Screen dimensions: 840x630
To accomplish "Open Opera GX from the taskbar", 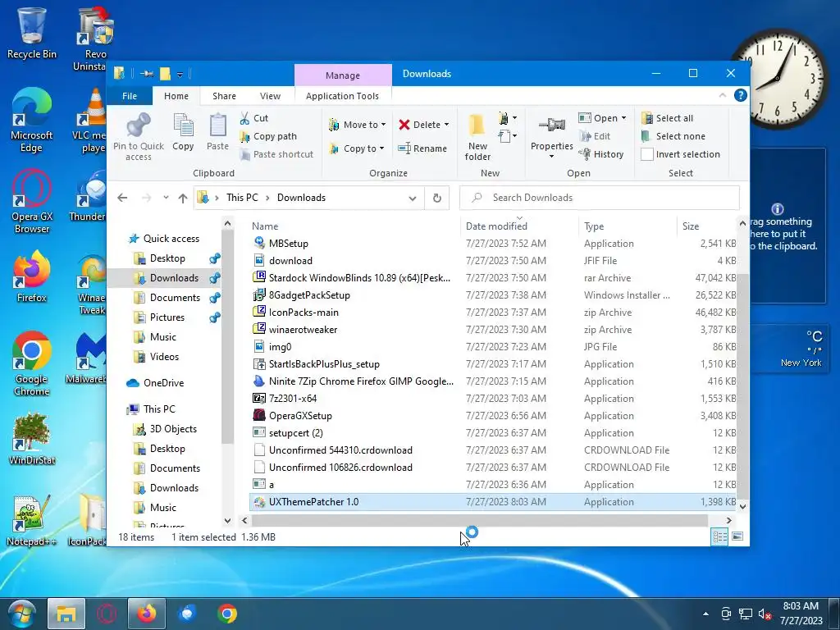I will pyautogui.click(x=107, y=614).
